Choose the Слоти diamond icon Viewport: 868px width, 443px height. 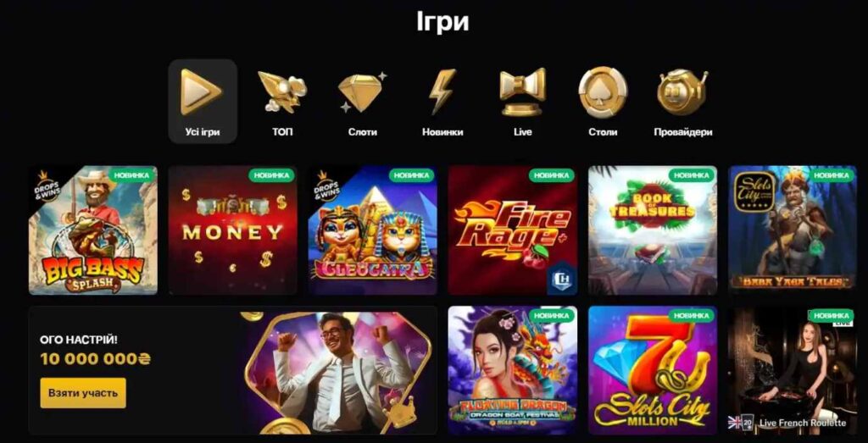362,91
